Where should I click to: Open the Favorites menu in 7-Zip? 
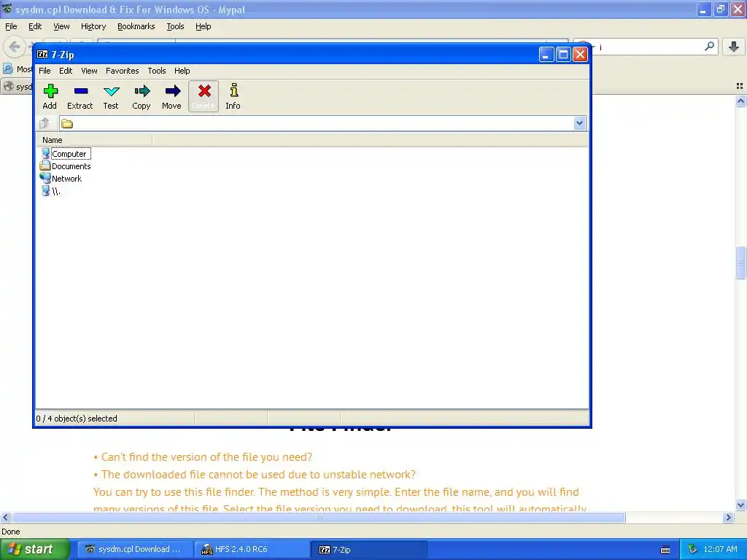click(x=123, y=71)
